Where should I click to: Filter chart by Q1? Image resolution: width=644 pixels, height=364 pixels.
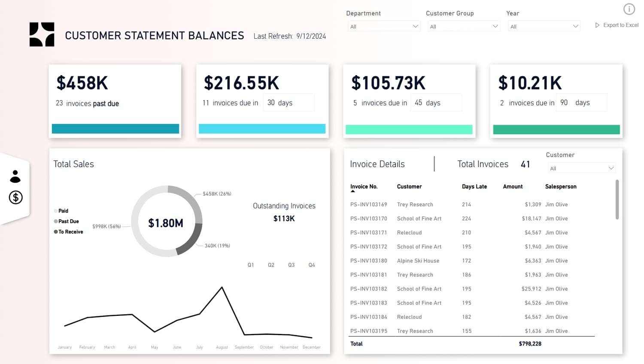251,265
